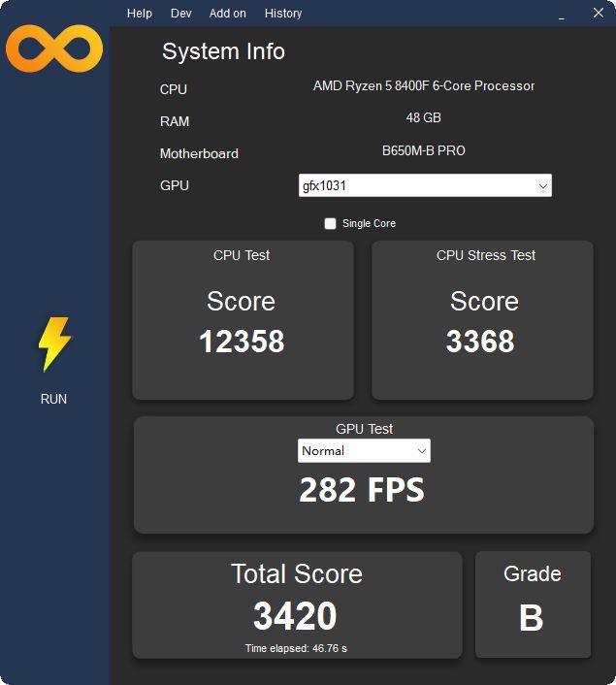Image resolution: width=616 pixels, height=685 pixels.
Task: Click the B650M-B PRO motherboard value
Action: (424, 151)
